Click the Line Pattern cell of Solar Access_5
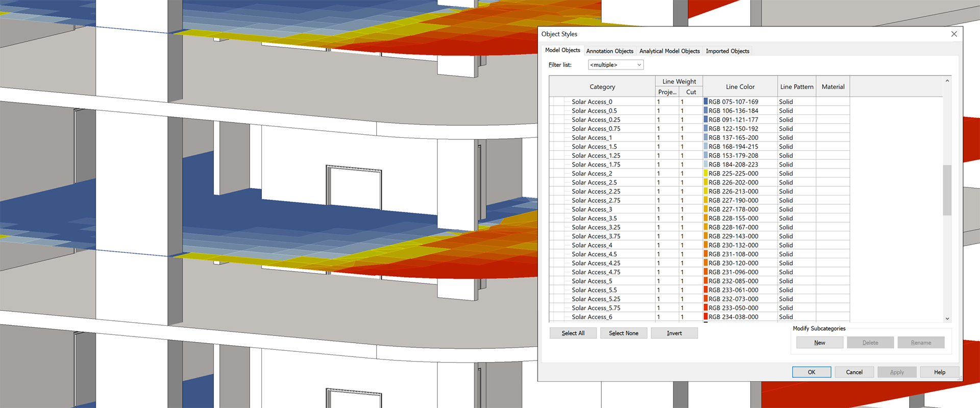The height and width of the screenshot is (408, 980). [796, 281]
